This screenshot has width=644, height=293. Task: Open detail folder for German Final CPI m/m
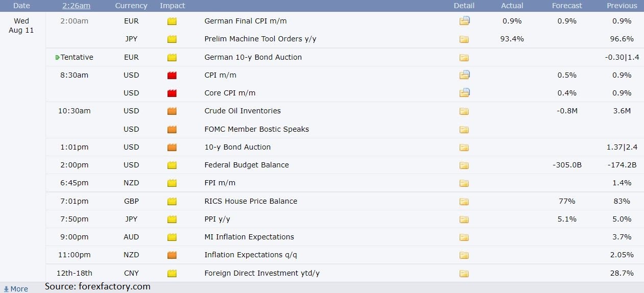[x=464, y=21]
